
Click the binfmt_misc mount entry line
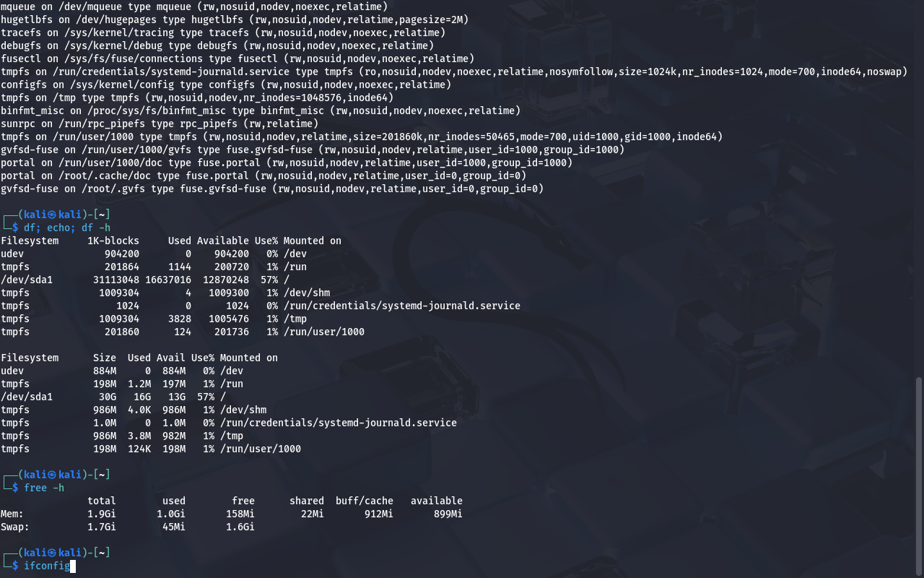[260, 111]
